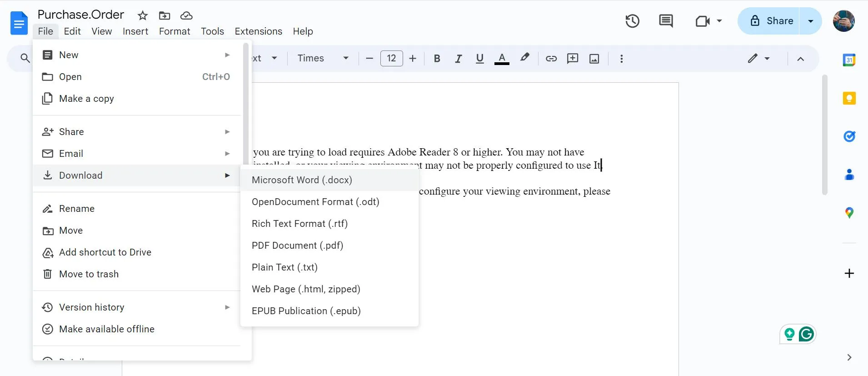Image resolution: width=868 pixels, height=376 pixels.
Task: Open the text color picker
Action: 502,58
